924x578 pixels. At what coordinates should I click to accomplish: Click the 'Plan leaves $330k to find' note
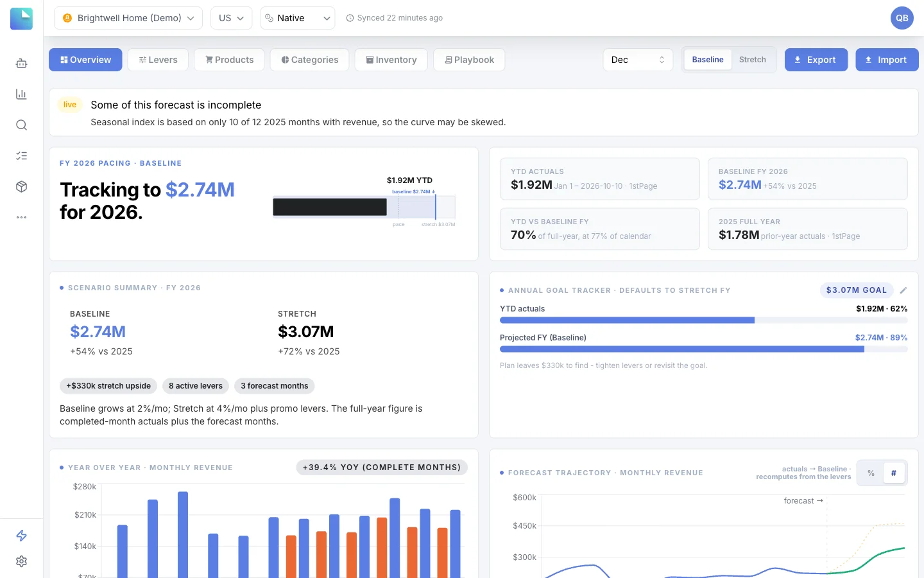coord(603,365)
